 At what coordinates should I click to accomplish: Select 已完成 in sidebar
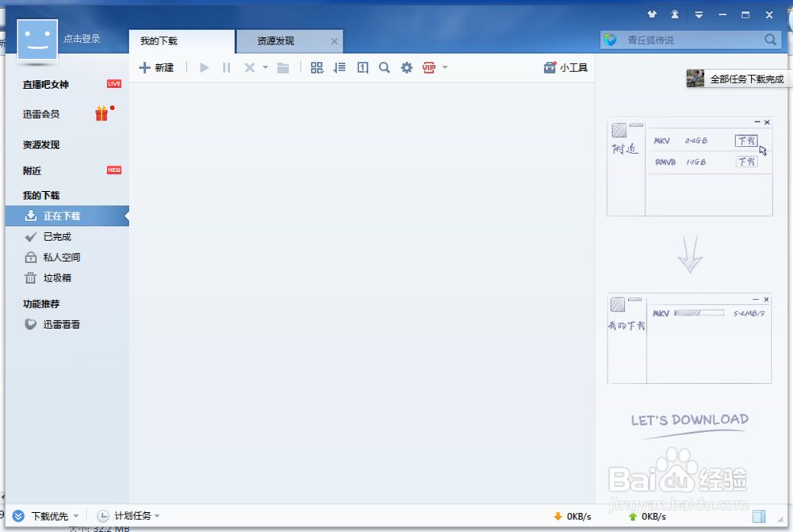(x=57, y=237)
